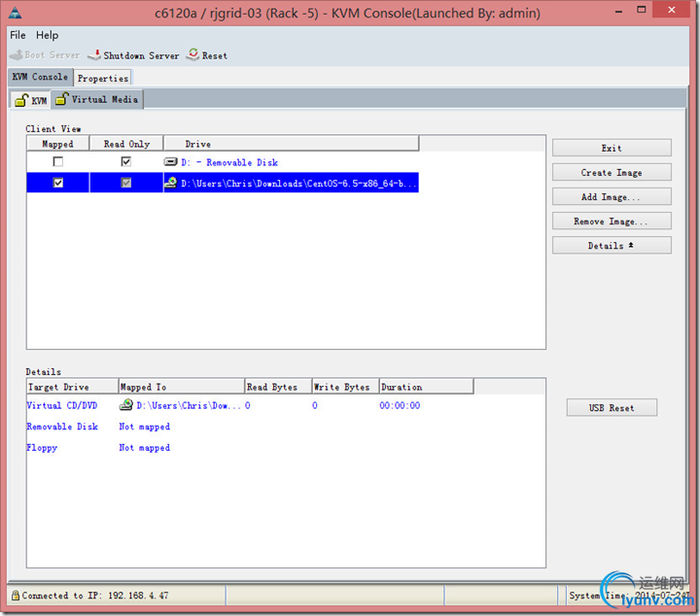Screen dimensions: 700x616
Task: Click the Read Only column header
Action: coord(126,144)
